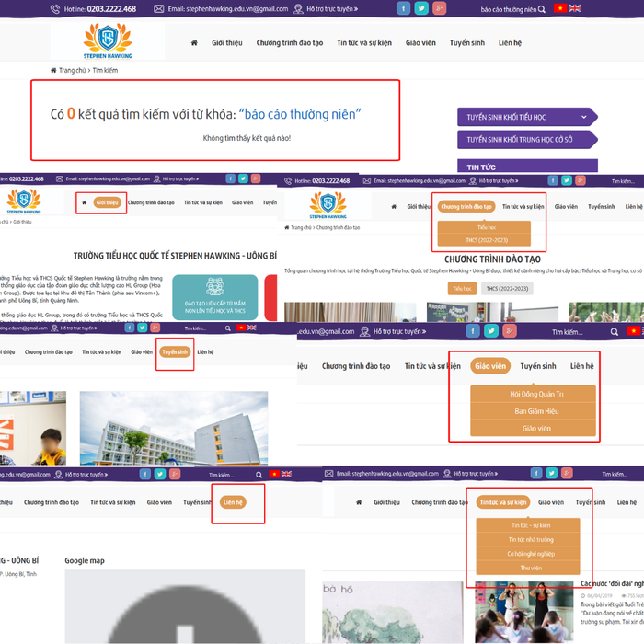Click the Google map preview image

pos(184,607)
